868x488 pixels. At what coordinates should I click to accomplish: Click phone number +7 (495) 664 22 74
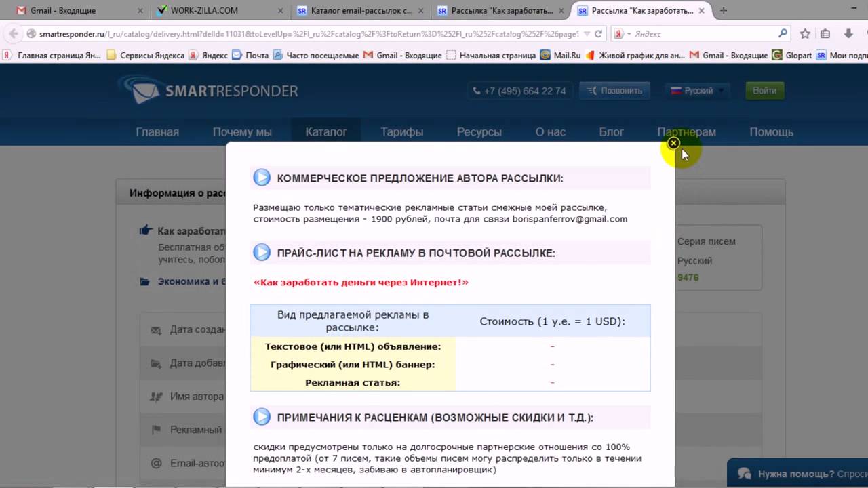point(519,91)
